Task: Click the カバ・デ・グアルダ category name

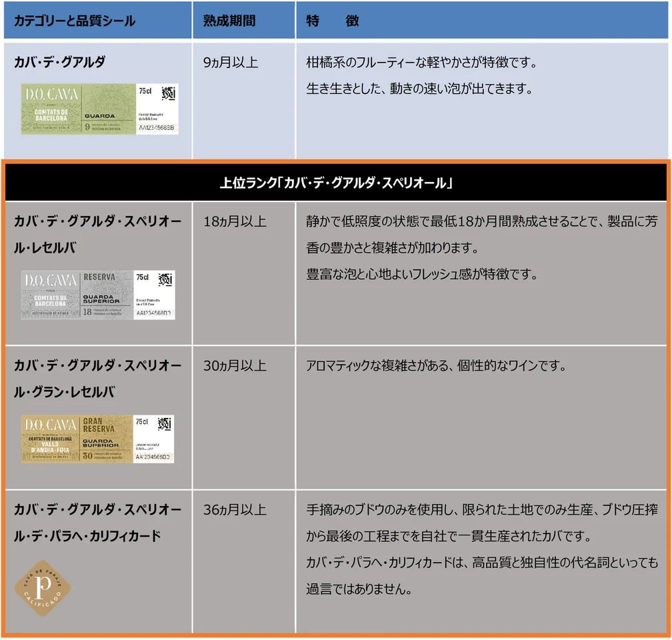Action: tap(59, 63)
